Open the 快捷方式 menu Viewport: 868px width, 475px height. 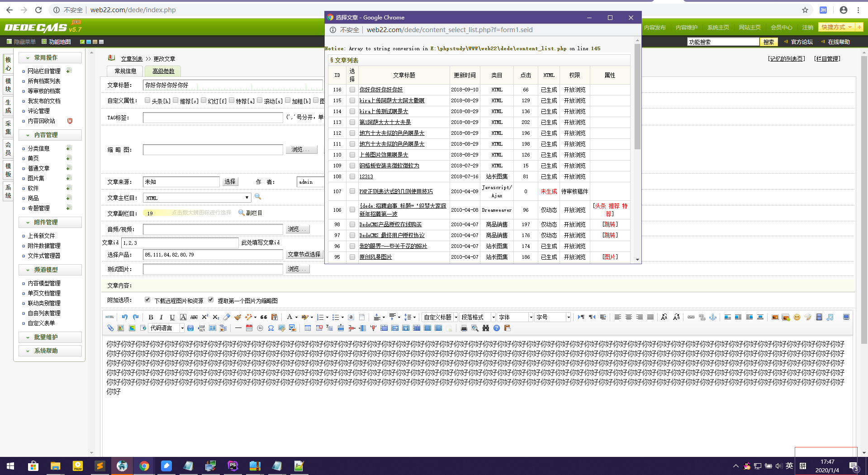pos(836,27)
